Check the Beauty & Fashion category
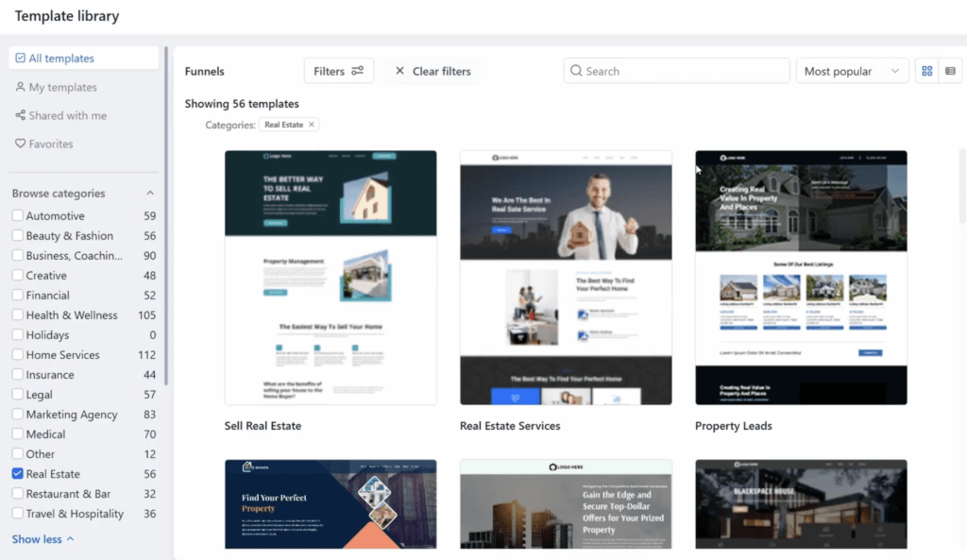Screen dimensions: 967x560 tap(17, 235)
